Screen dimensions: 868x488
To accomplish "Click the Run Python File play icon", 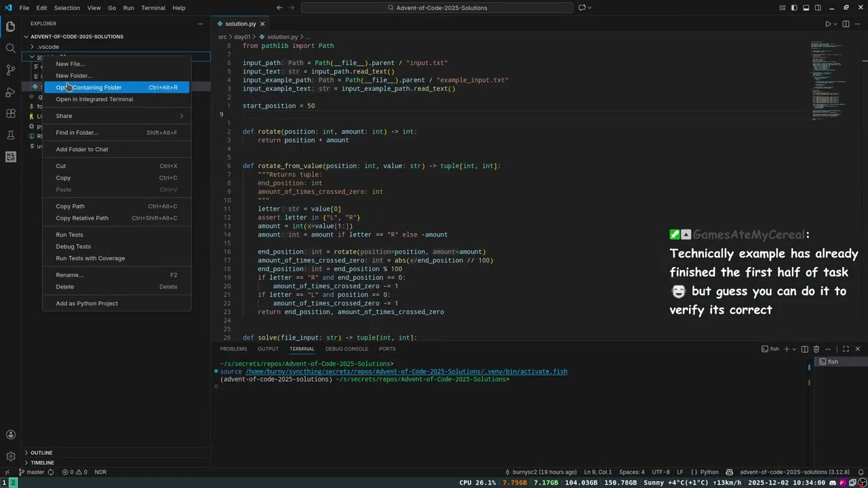I will (x=827, y=24).
